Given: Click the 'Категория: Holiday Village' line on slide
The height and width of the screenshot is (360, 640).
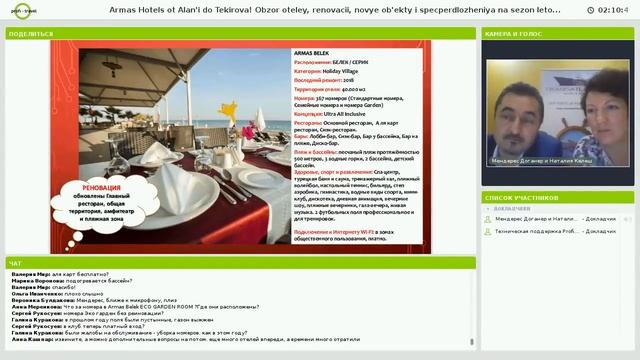Looking at the screenshot, I should tap(326, 71).
